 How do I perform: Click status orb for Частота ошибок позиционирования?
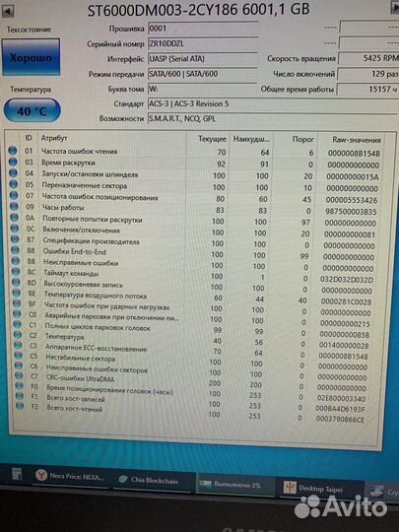tap(14, 195)
